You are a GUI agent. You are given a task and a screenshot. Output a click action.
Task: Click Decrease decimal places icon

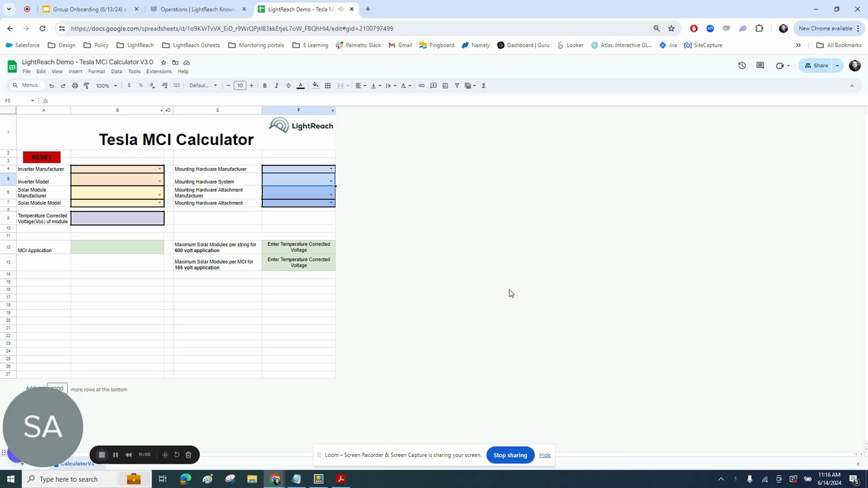point(152,85)
